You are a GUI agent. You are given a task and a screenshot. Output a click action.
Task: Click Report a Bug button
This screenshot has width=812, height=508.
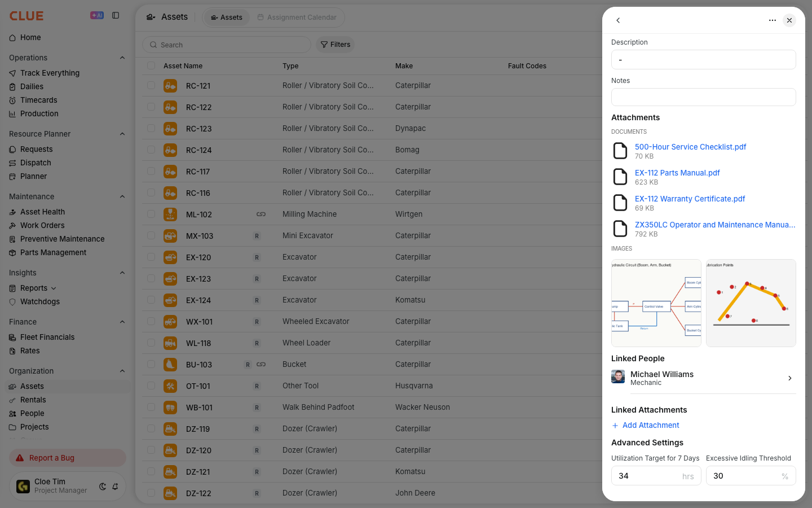[68, 458]
